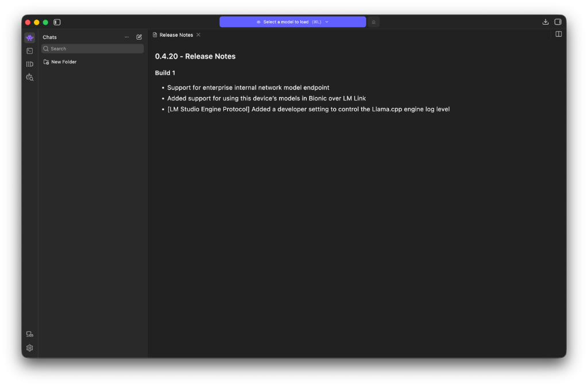Open the settings gear icon
This screenshot has width=588, height=386.
point(30,348)
